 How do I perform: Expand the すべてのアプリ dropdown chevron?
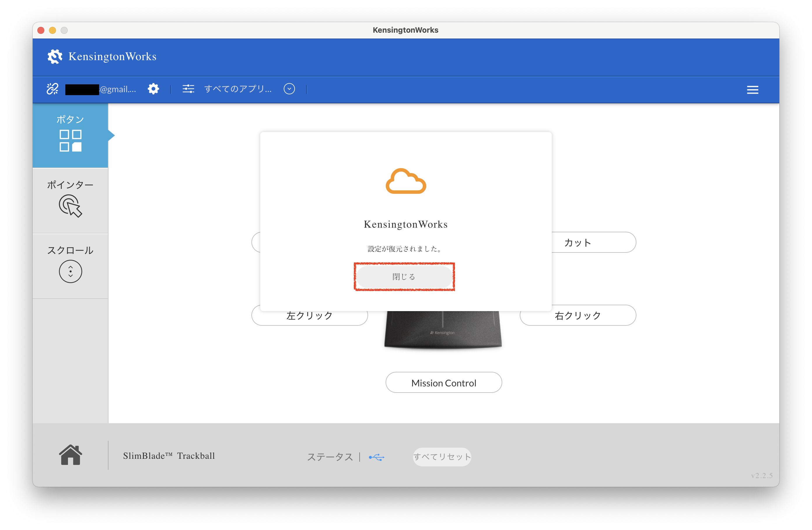pos(289,89)
